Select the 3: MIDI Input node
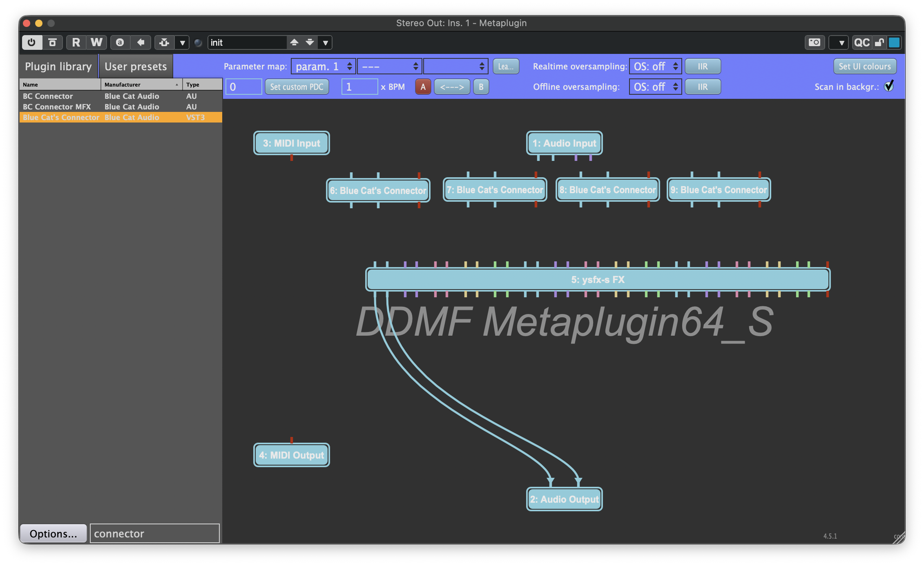924x566 pixels. click(291, 143)
